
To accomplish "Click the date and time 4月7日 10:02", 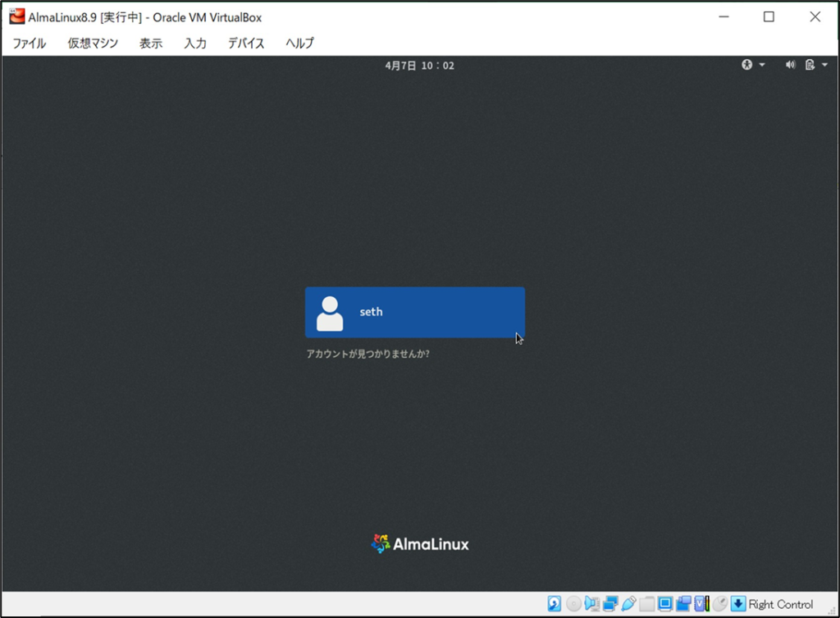I will 419,66.
